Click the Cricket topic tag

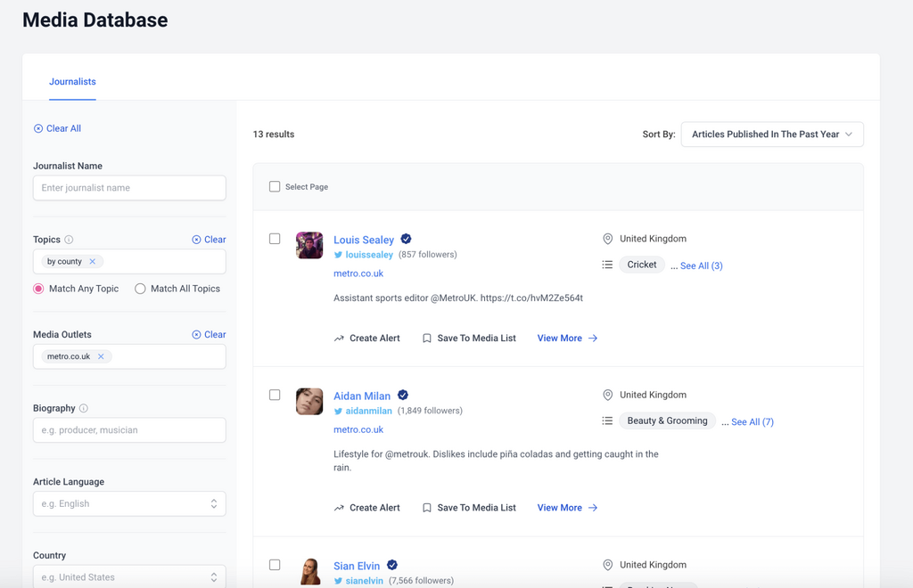641,265
